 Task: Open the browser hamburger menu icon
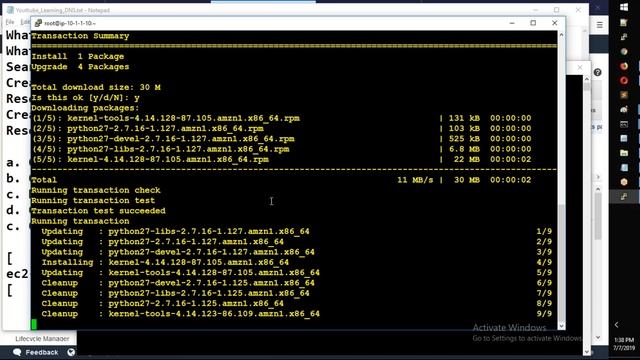click(x=600, y=25)
